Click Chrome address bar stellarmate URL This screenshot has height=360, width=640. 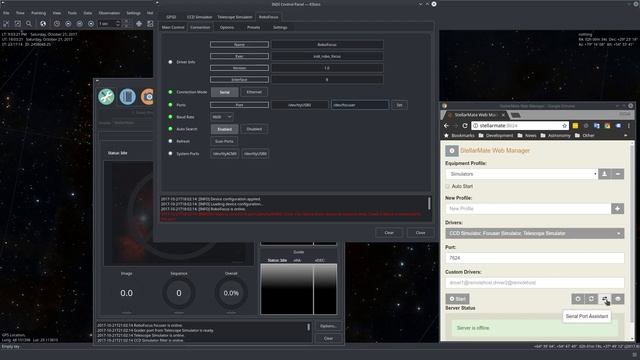[x=521, y=126]
